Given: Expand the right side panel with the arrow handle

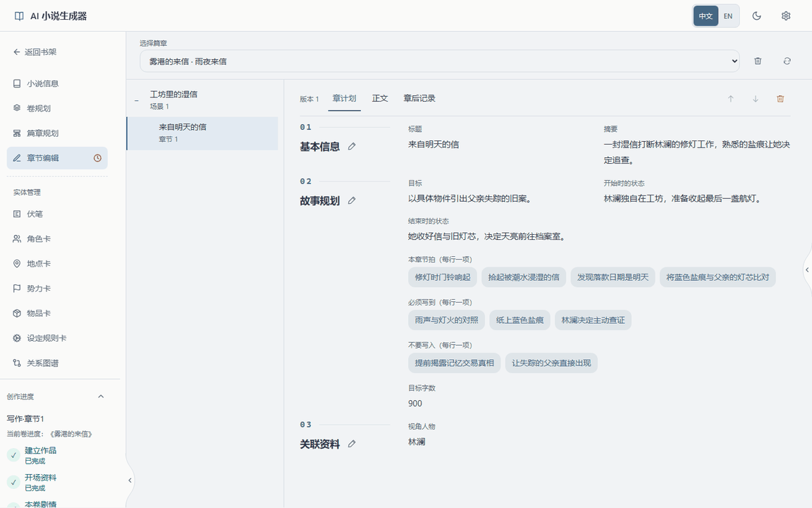Looking at the screenshot, I should pos(807,270).
